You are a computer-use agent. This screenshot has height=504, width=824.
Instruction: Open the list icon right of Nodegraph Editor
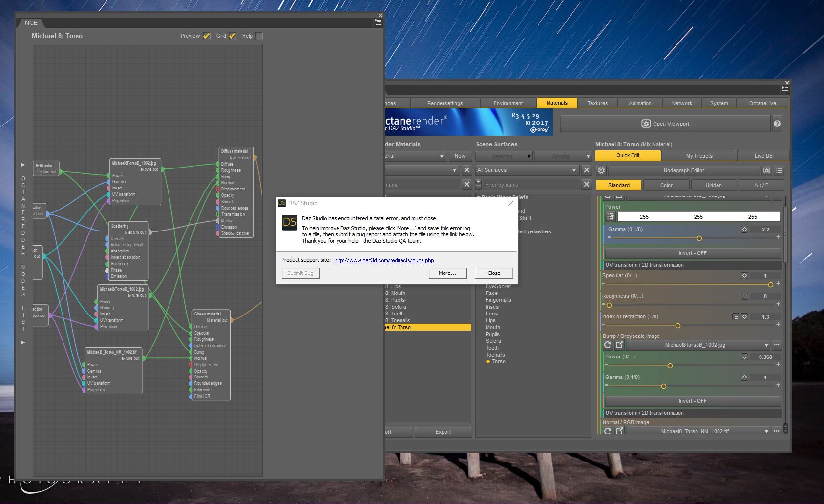(779, 170)
